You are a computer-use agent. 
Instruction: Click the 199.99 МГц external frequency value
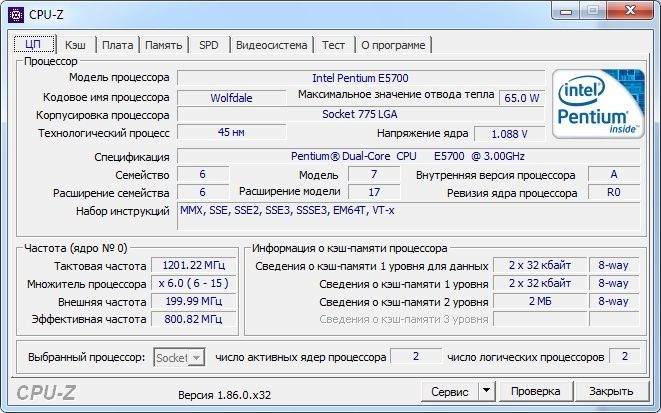coord(193,301)
